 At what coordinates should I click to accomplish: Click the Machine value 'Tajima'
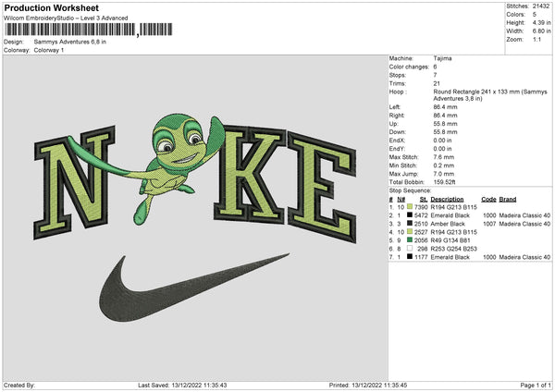coord(442,58)
